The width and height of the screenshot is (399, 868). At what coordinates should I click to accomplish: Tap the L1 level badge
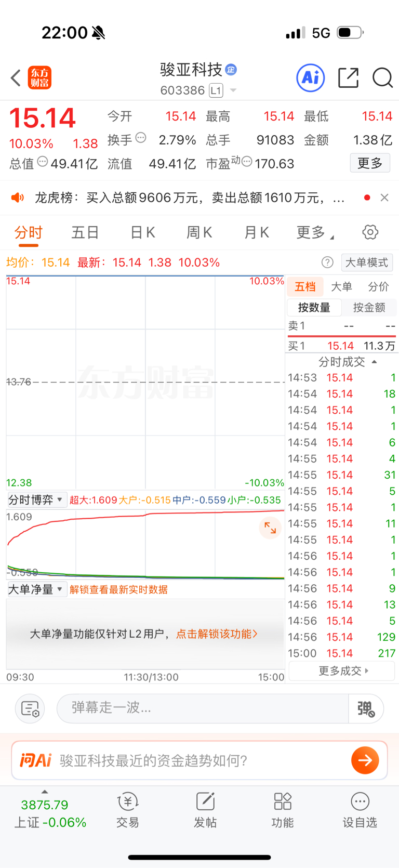(x=216, y=90)
